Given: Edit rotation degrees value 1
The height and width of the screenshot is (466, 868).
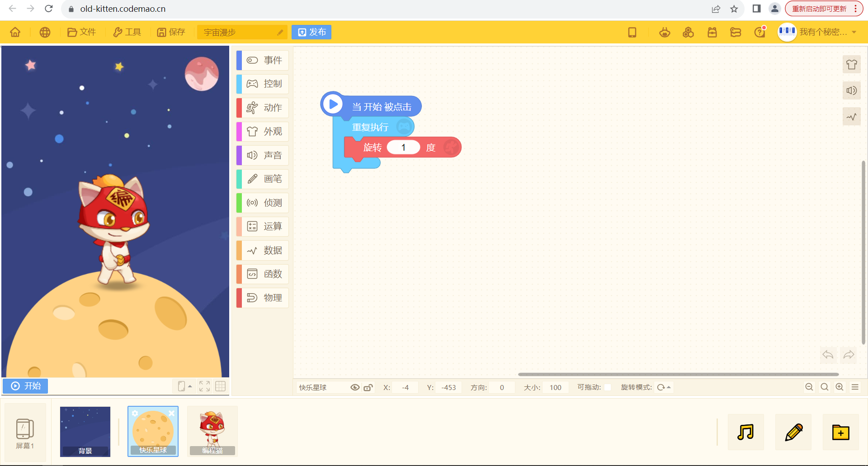Looking at the screenshot, I should coord(403,147).
